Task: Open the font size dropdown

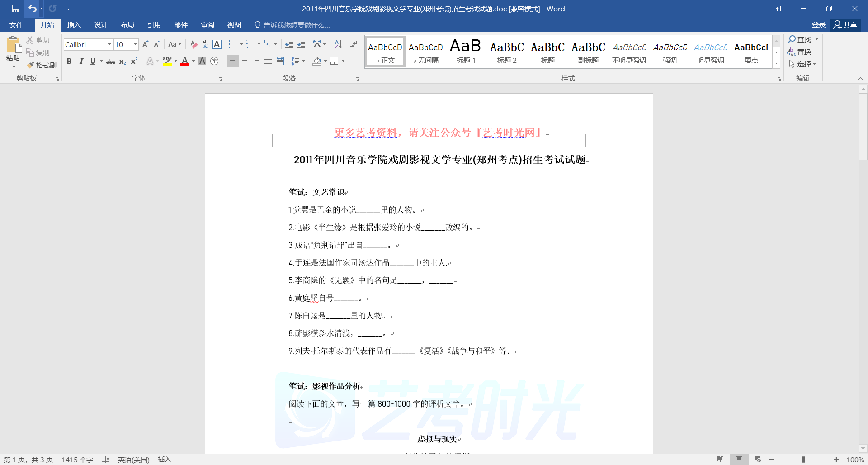Action: click(x=135, y=44)
